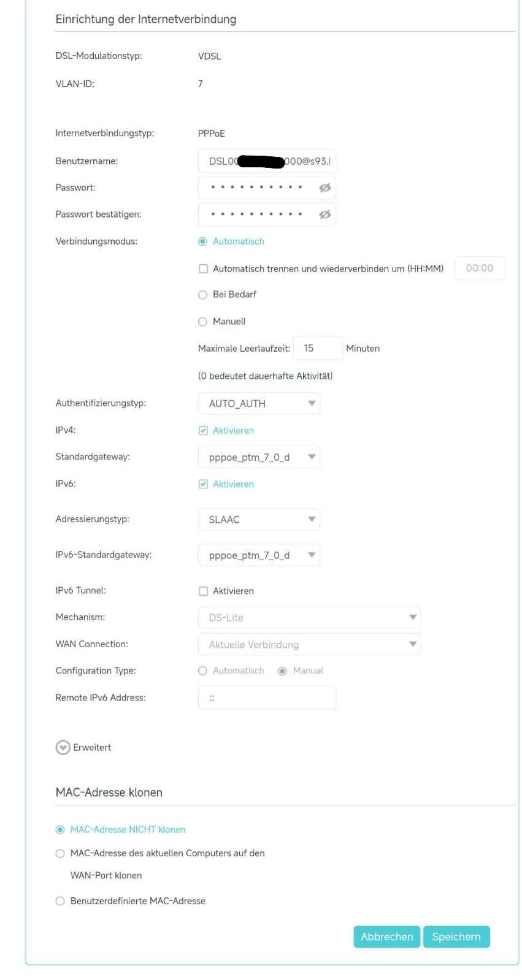
Task: Open the Adressierungstyp SLAAC dropdown
Action: pos(259,520)
